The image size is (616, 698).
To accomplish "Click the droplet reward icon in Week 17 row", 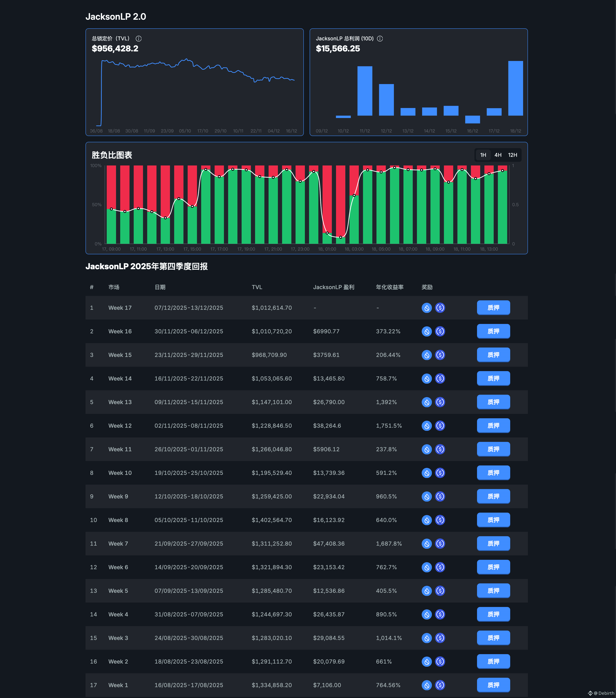I will 426,308.
